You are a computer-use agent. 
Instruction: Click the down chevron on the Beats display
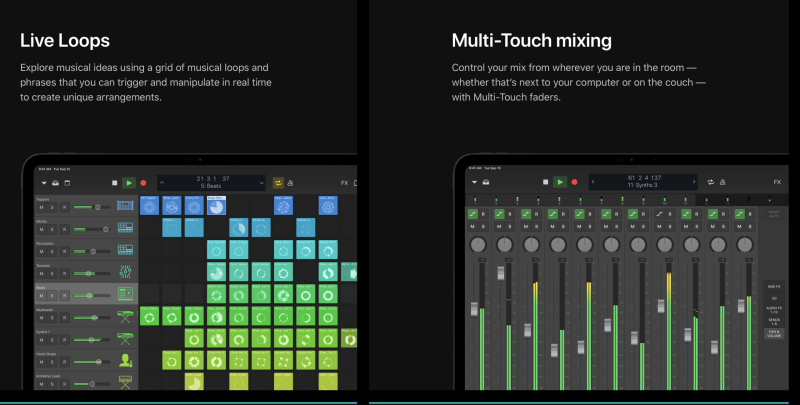[x=261, y=183]
